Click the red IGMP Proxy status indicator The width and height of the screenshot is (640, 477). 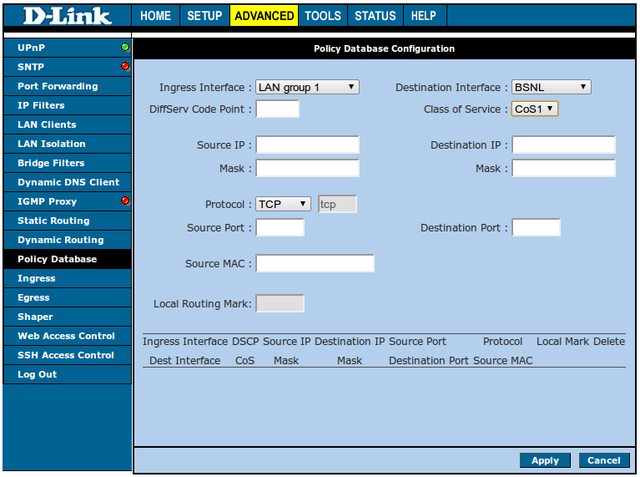(x=125, y=201)
